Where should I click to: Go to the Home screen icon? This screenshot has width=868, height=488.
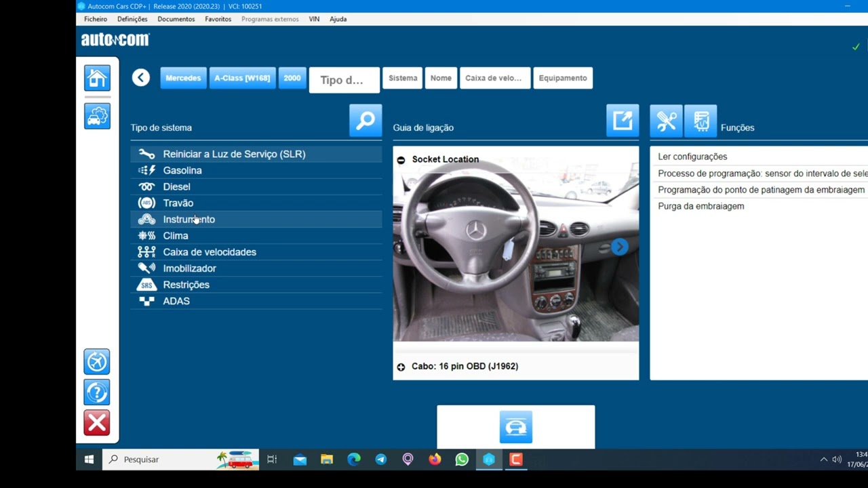pyautogui.click(x=97, y=78)
